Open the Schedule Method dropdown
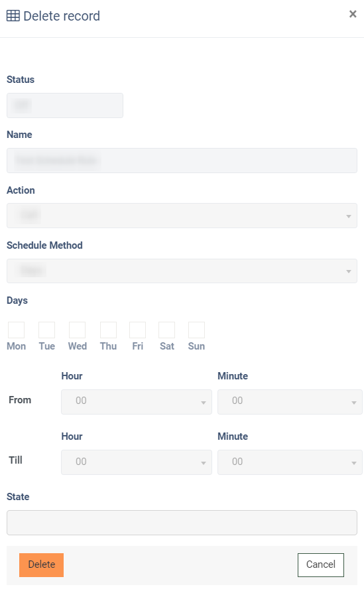 coord(182,271)
